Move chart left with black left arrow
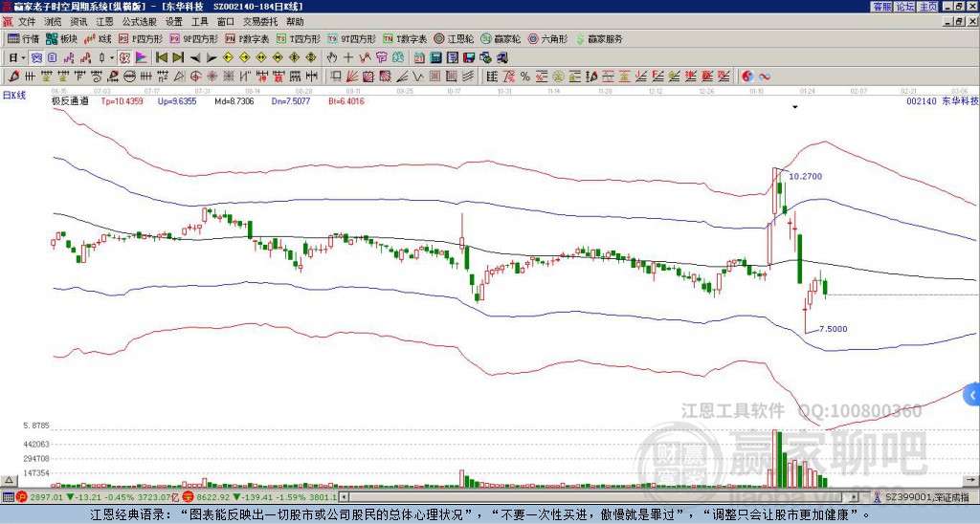Screen dimensions: 980x524 [194, 58]
